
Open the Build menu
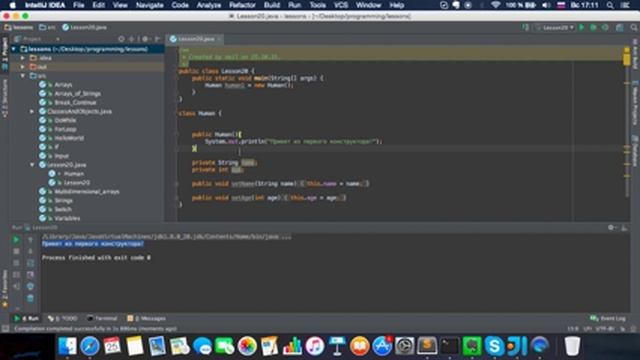point(272,5)
